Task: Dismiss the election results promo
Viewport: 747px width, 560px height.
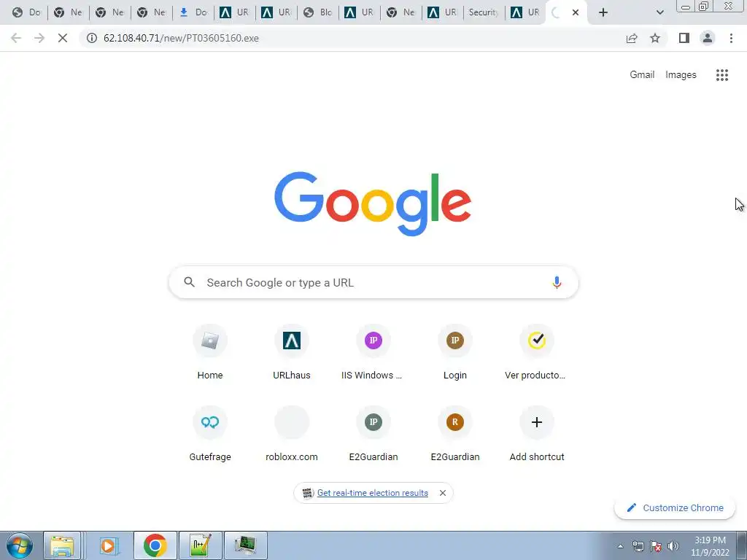Action: point(443,493)
